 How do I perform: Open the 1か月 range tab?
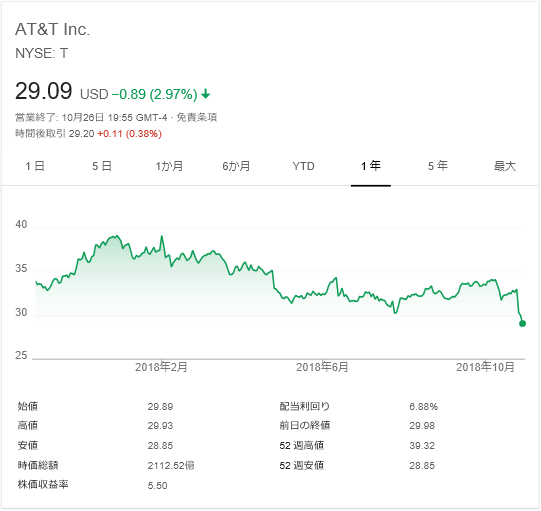pos(169,166)
